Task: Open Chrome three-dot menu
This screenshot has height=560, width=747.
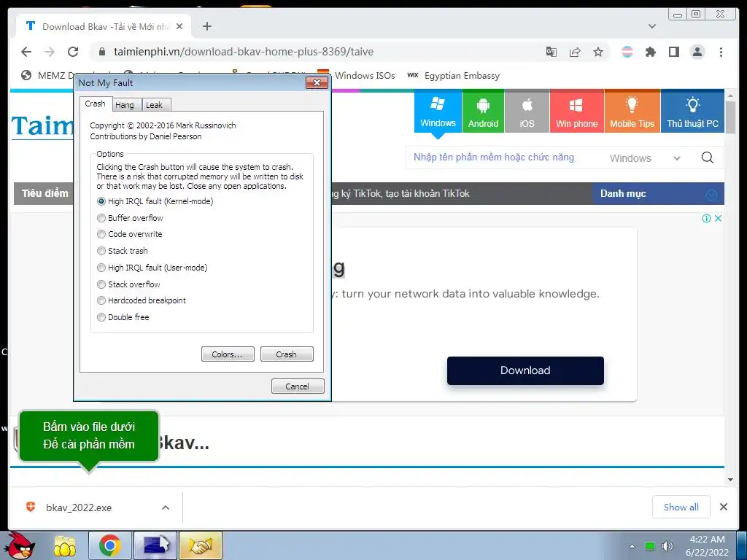Action: 721,52
